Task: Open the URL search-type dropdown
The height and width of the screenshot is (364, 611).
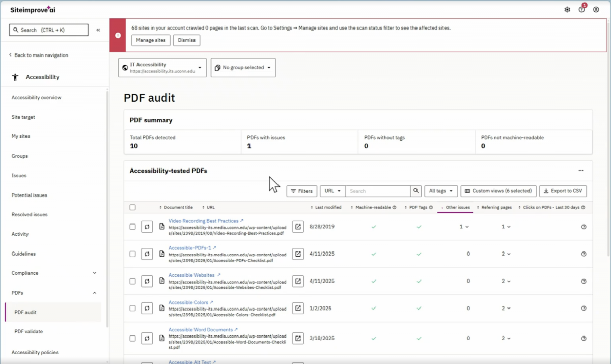Action: click(332, 191)
